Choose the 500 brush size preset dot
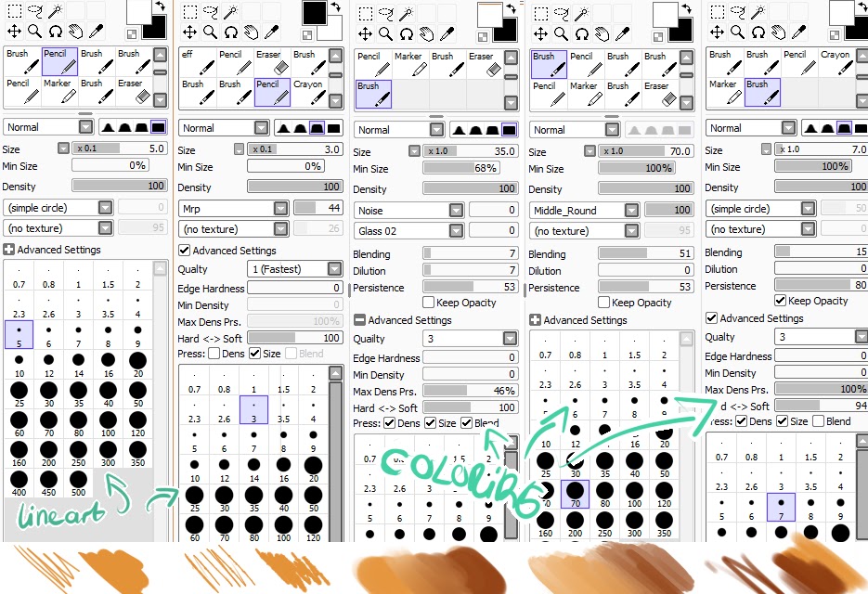This screenshot has height=594, width=868. click(79, 483)
